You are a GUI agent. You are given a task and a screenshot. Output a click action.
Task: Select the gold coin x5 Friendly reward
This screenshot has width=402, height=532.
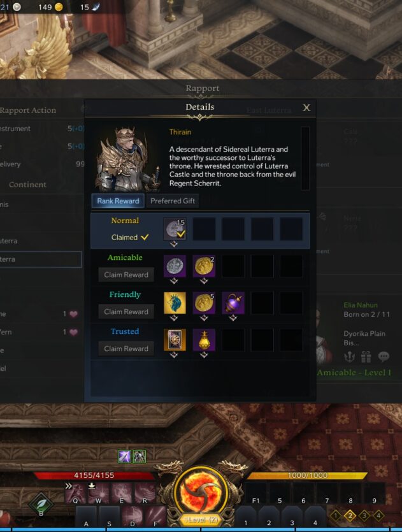tap(204, 303)
